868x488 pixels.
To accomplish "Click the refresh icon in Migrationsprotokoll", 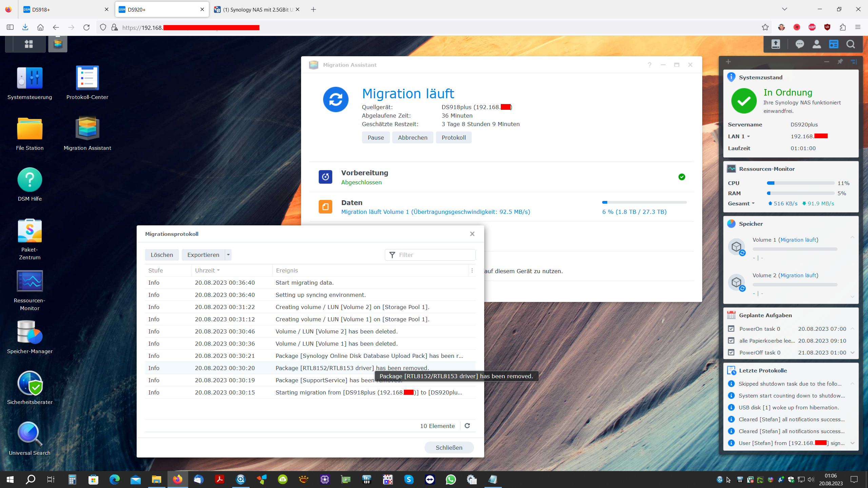I will [x=467, y=426].
